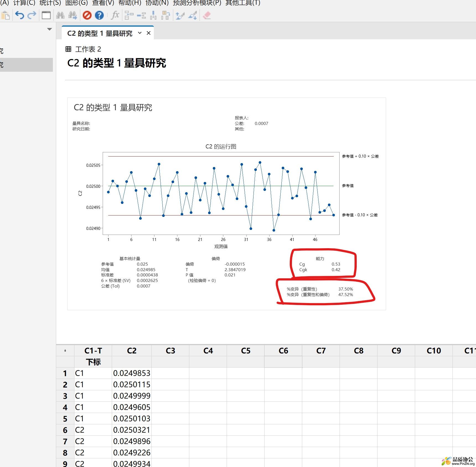Screen dimensions: 476x467
Task: Select the C1-T column header
Action: pos(93,351)
